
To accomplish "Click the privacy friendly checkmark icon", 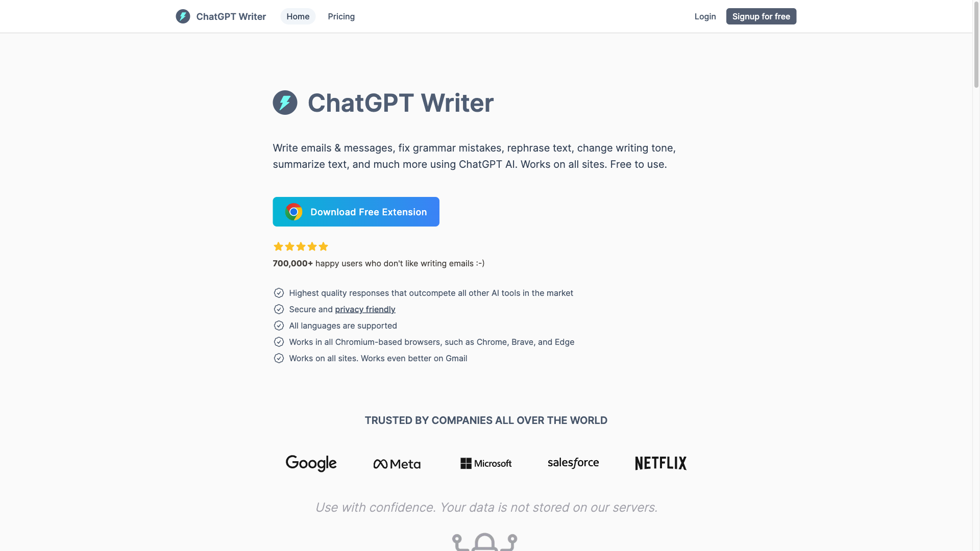I will [x=278, y=310].
